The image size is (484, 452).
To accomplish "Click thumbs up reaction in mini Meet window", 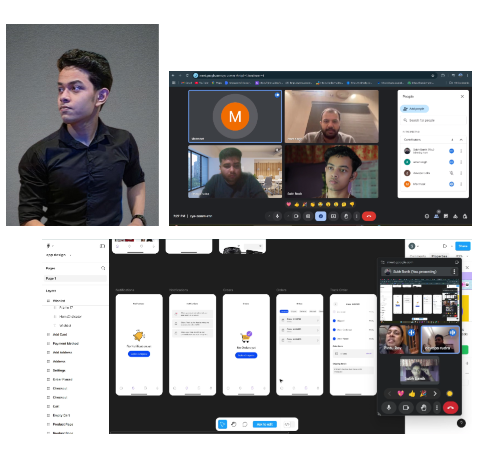I will click(412, 394).
